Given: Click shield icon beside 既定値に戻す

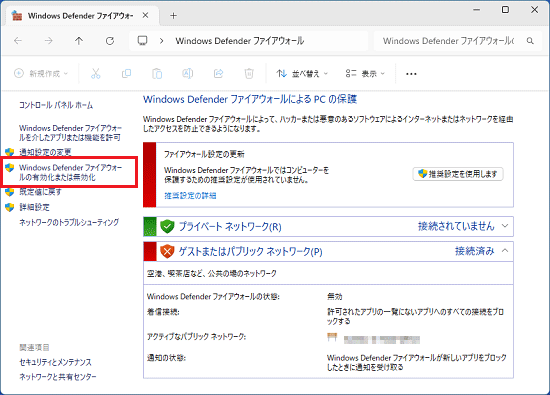Looking at the screenshot, I should pos(9,192).
